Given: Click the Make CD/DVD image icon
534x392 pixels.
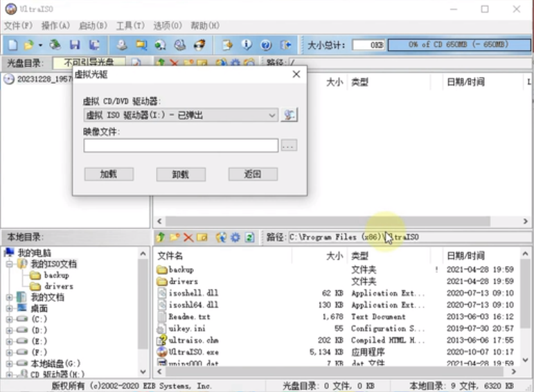Looking at the screenshot, I should tap(122, 44).
